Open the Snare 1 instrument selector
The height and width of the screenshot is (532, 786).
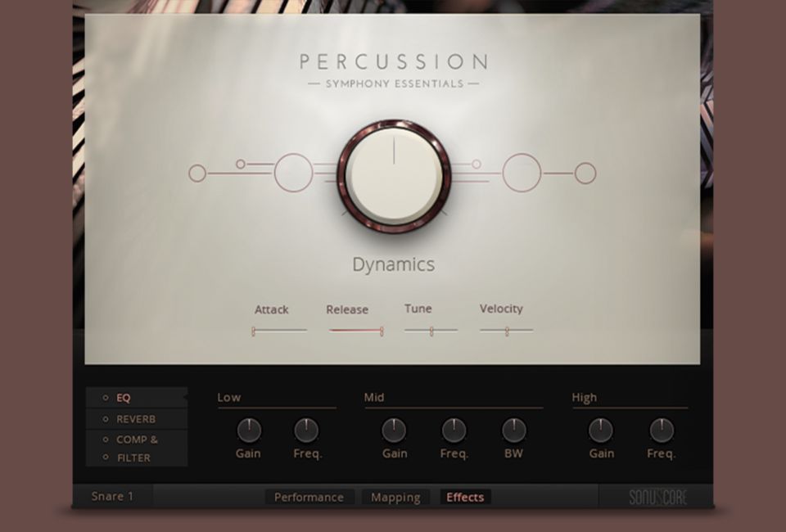(112, 496)
